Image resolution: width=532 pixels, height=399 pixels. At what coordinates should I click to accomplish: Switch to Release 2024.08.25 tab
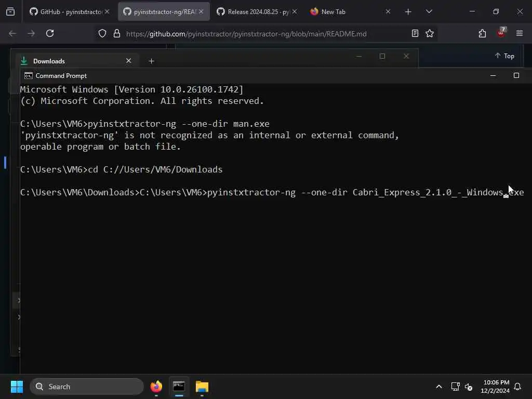click(x=256, y=11)
